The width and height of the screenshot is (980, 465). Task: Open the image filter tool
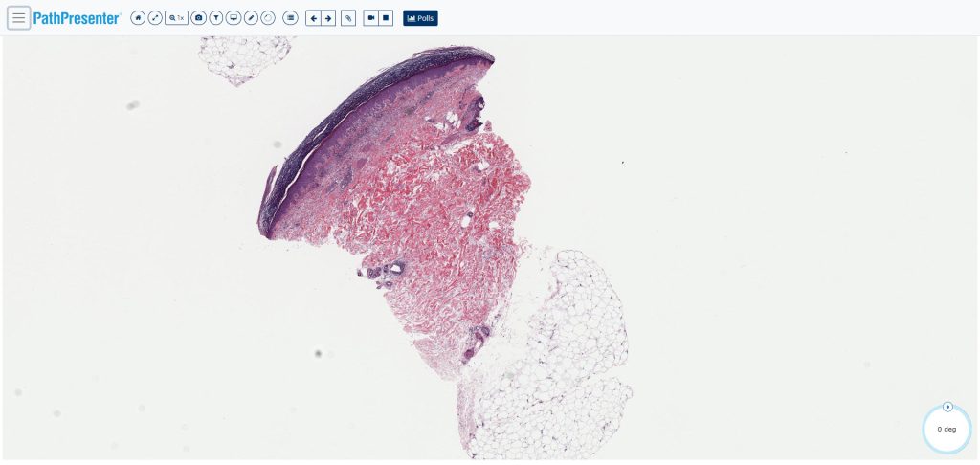(216, 18)
